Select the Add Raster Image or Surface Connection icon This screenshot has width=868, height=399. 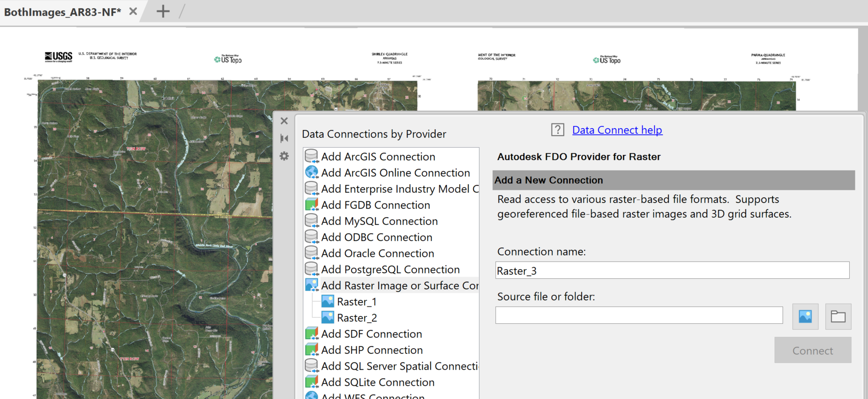pyautogui.click(x=311, y=285)
